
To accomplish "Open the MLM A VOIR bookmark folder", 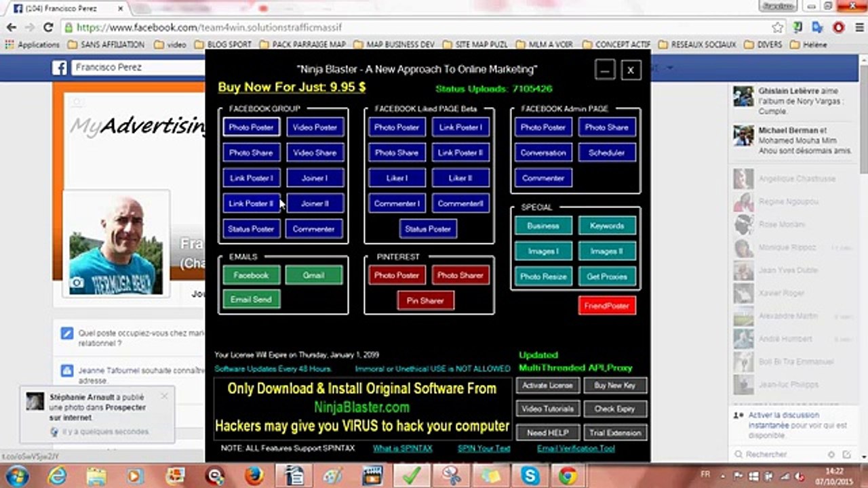I will coord(544,45).
